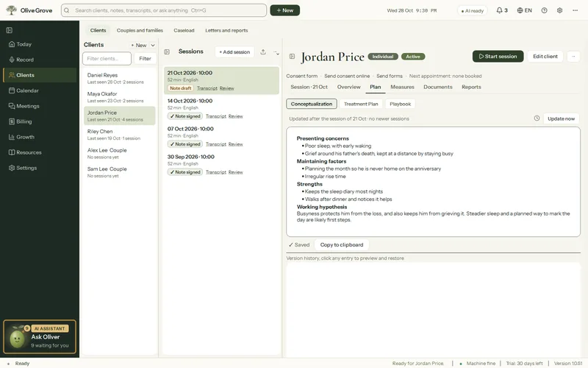This screenshot has width=588, height=368.
Task: Expand the New client dropdown arrow
Action: [x=153, y=45]
